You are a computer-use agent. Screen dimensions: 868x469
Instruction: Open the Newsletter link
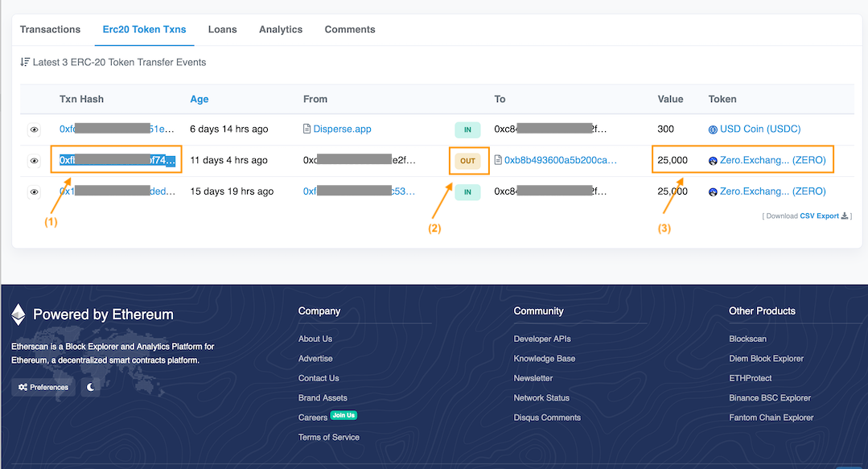tap(533, 378)
